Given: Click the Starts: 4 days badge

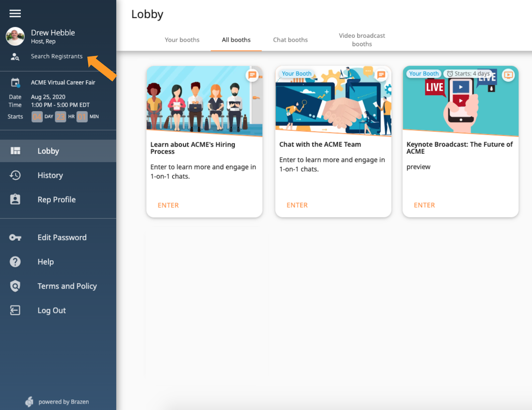Looking at the screenshot, I should pos(468,73).
